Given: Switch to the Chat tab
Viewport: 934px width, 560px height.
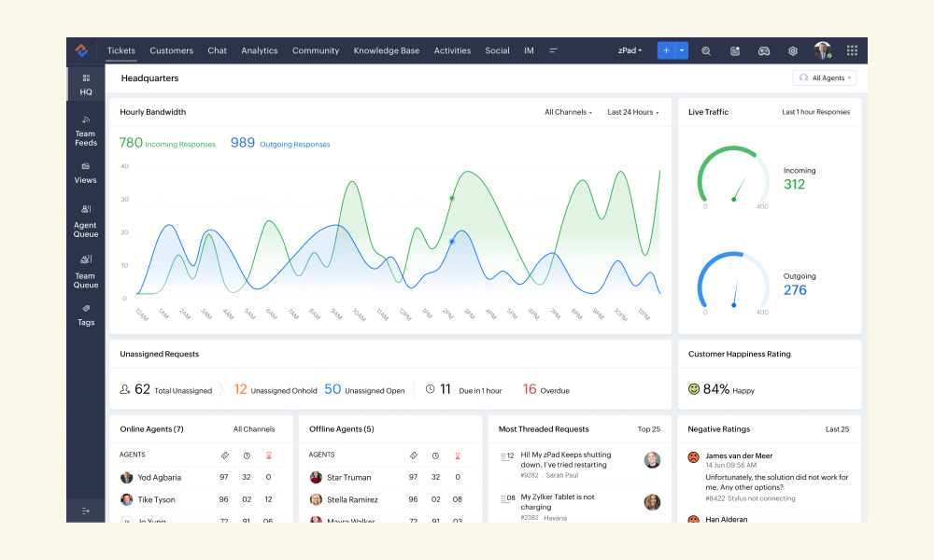Looking at the screenshot, I should [218, 50].
